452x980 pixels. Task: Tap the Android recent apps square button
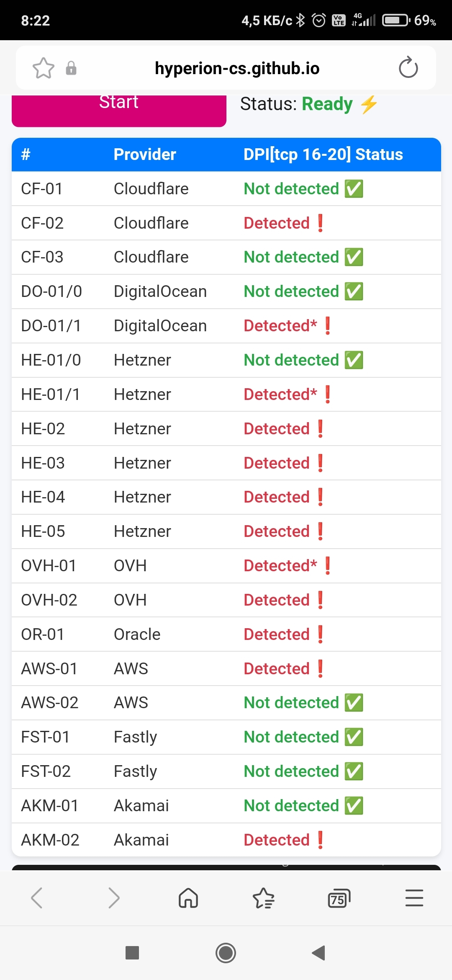[132, 953]
